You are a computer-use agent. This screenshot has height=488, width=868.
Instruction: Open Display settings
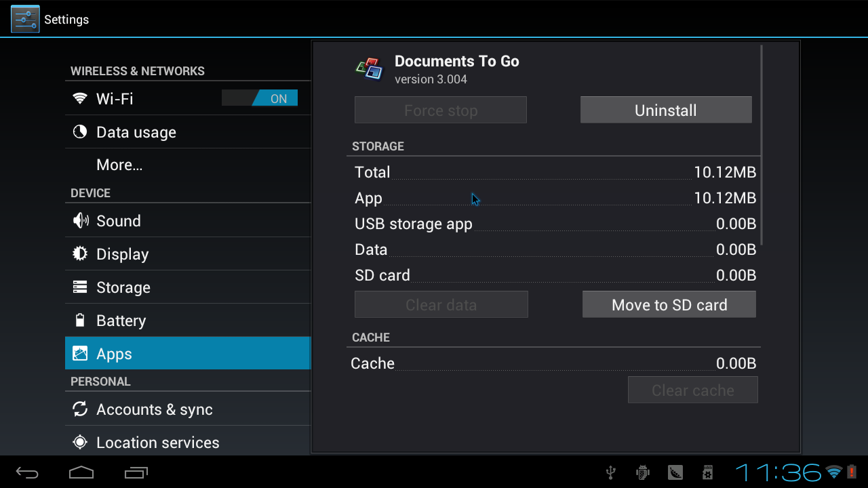[x=188, y=253]
